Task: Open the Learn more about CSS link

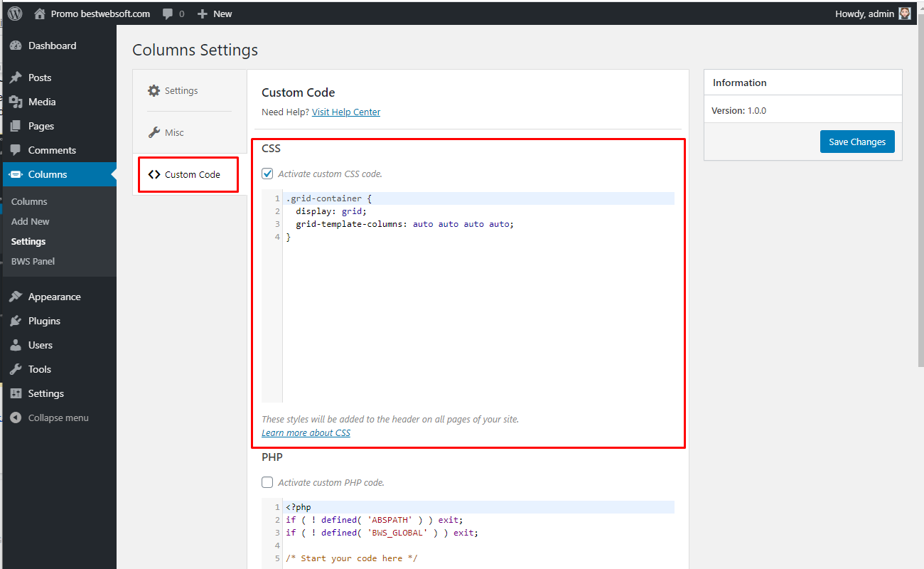Action: pyautogui.click(x=306, y=432)
